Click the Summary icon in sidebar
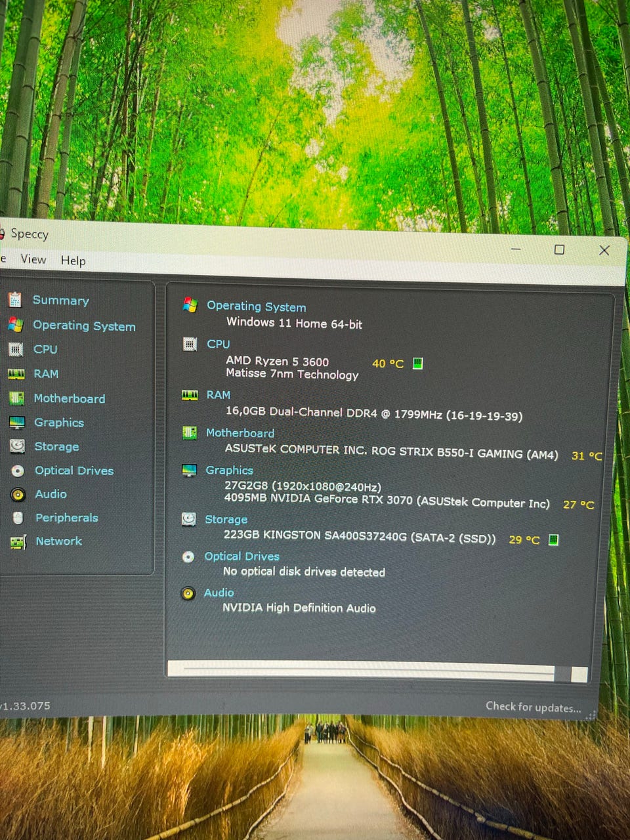Screen dimensions: 630x840 [x=15, y=300]
